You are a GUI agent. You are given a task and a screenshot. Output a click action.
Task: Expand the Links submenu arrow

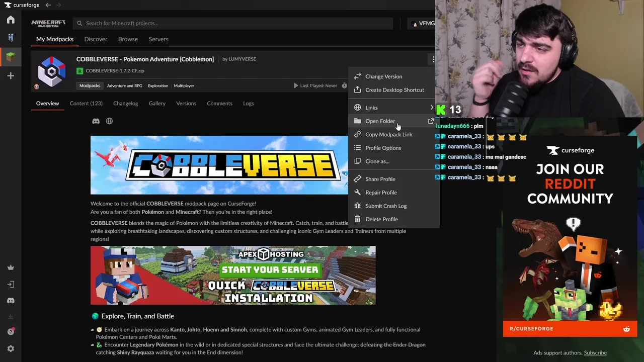[x=431, y=108]
